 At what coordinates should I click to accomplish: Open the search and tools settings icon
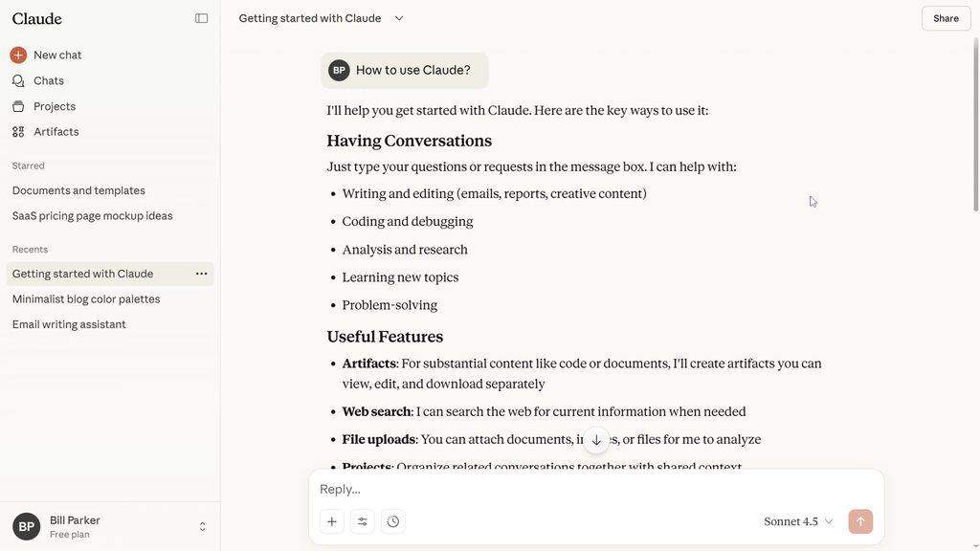363,521
